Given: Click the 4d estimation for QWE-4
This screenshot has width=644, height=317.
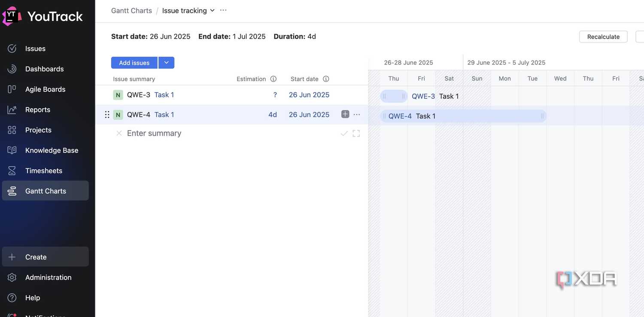Looking at the screenshot, I should point(273,115).
